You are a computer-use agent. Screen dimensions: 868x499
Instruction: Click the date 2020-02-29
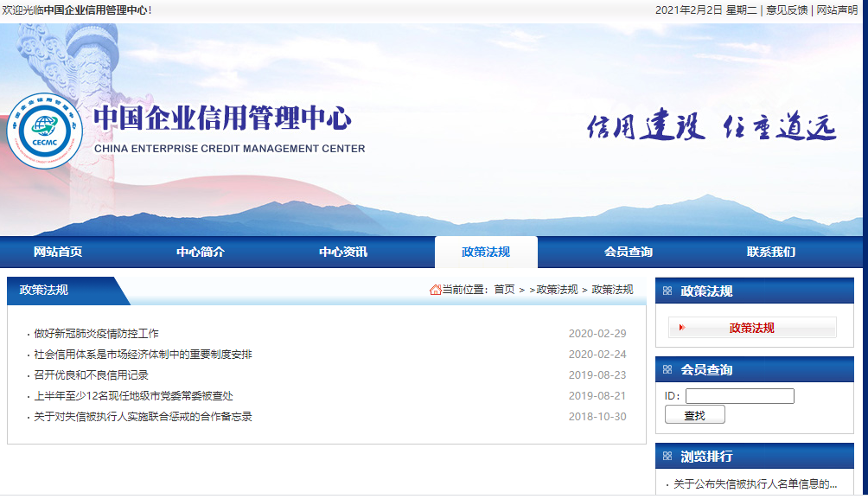[x=597, y=334]
